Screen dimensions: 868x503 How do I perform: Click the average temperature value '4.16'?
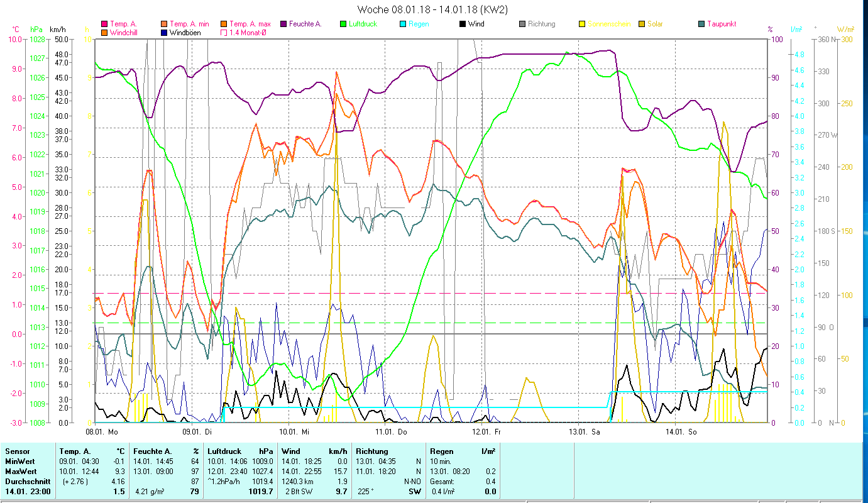[118, 482]
